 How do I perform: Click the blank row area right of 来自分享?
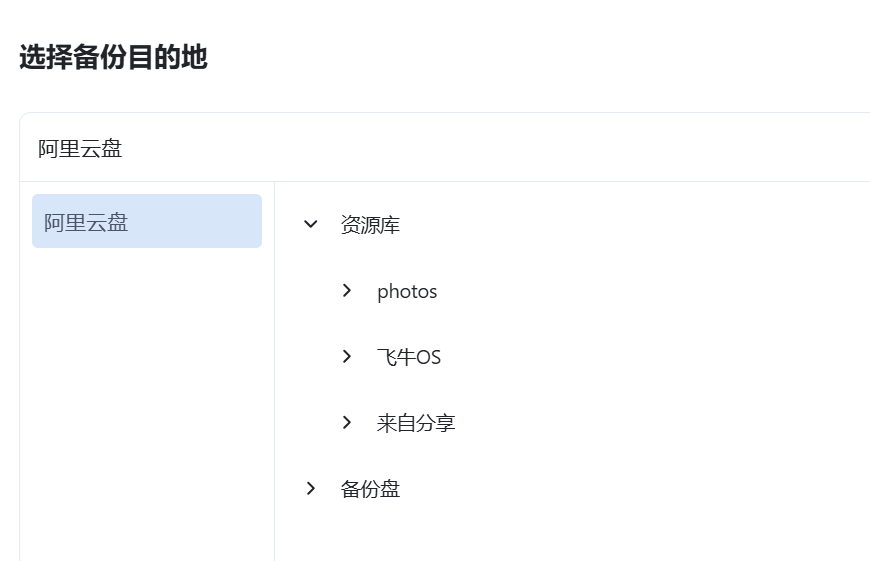tap(650, 424)
